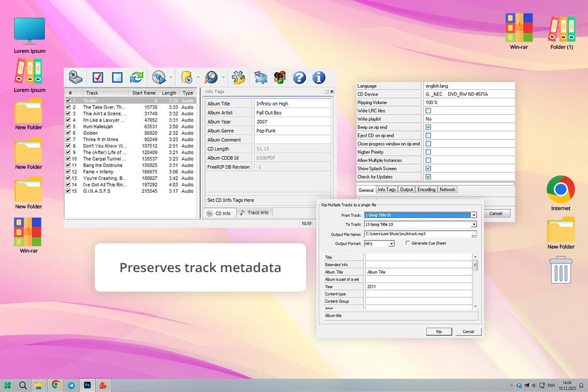
Task: Open the Folder (1) desktop icon
Action: coord(562,32)
